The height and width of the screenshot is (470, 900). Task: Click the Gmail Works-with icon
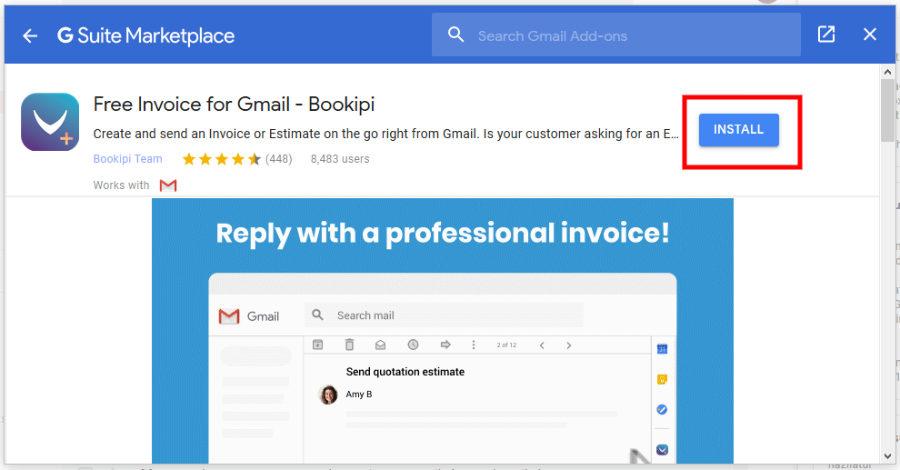pos(168,185)
